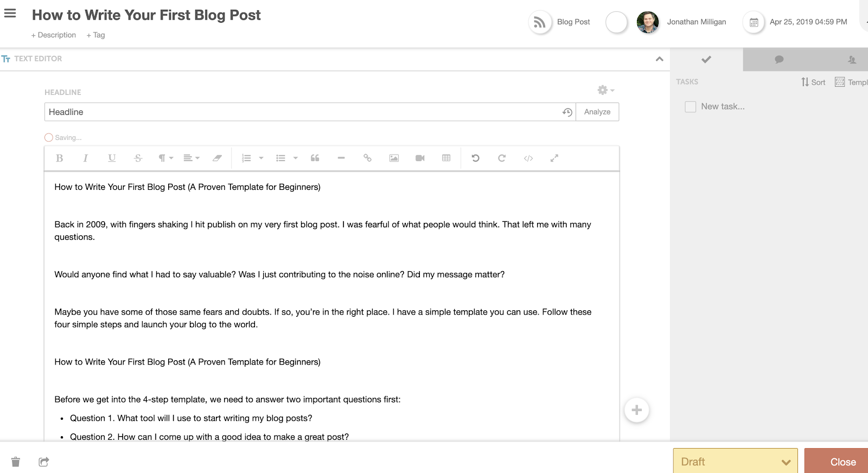Open the Draft status dropdown
This screenshot has height=473, width=868.
tap(735, 462)
